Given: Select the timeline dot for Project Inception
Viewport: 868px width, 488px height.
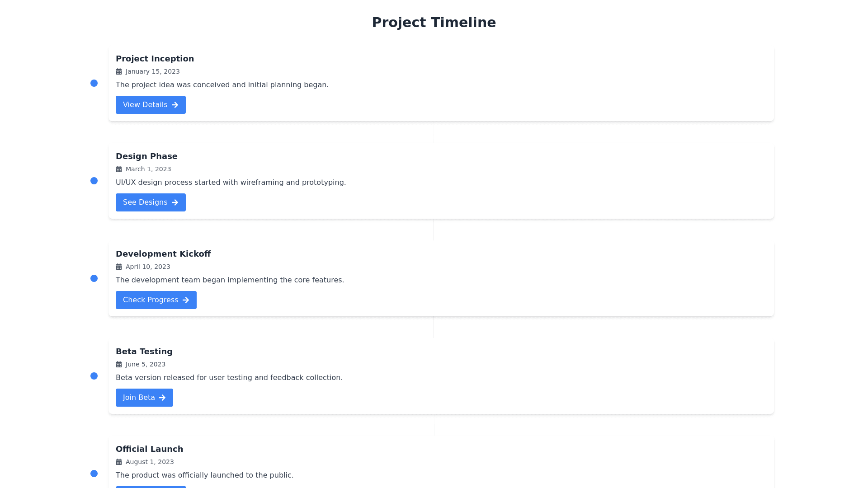Looking at the screenshot, I should (x=94, y=83).
